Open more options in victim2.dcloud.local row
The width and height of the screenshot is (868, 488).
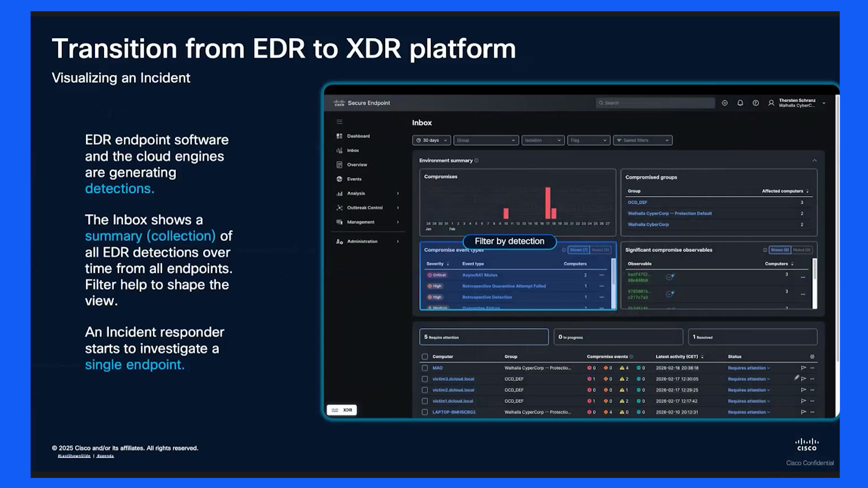[x=812, y=390]
